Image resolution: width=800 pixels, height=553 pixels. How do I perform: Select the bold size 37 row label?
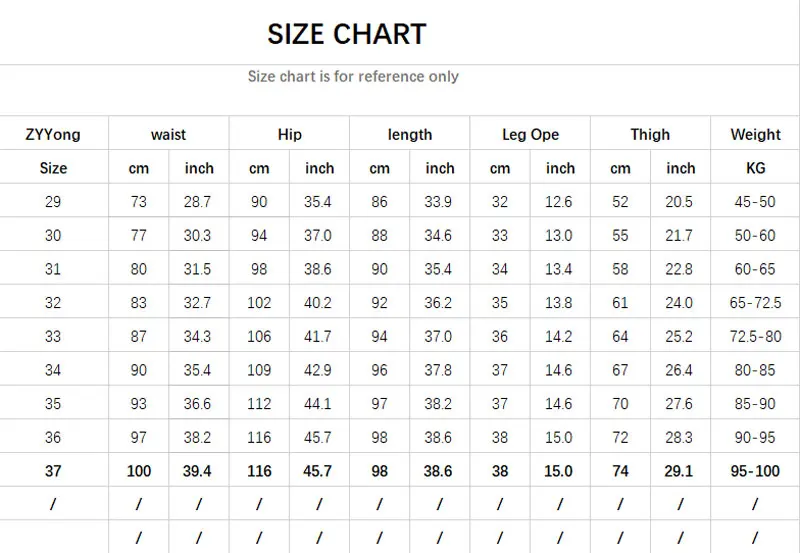[x=53, y=471]
